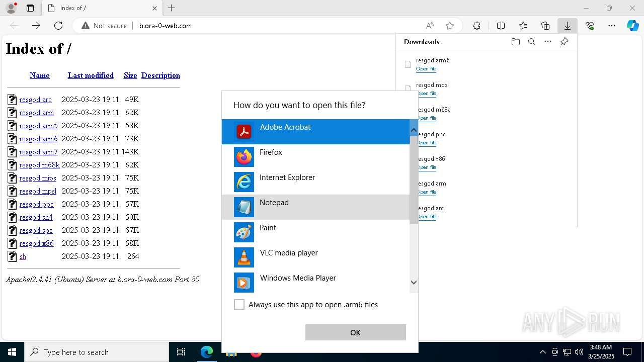This screenshot has height=362, width=644.
Task: Open the Collections icon
Action: 545,26
